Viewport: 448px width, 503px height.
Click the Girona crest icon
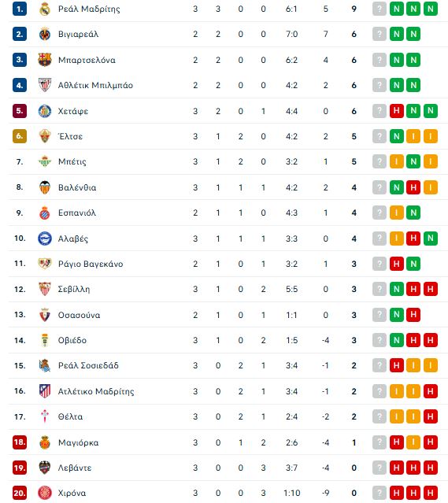(45, 493)
